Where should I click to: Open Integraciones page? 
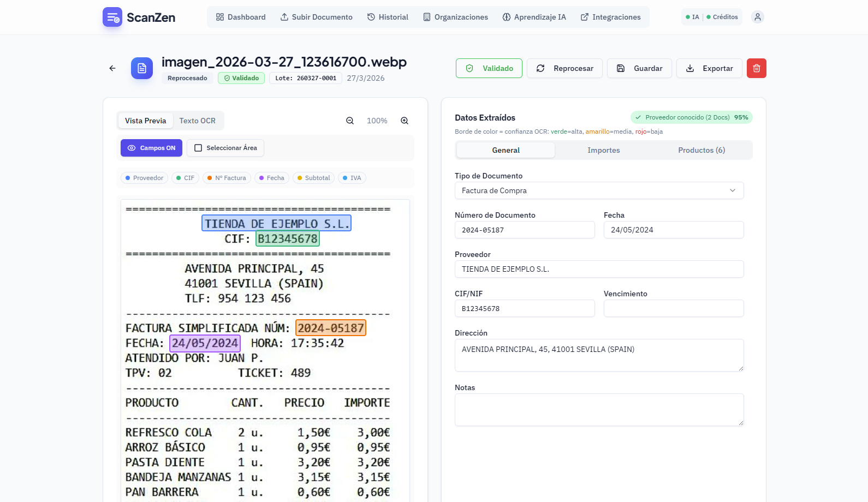coord(610,17)
